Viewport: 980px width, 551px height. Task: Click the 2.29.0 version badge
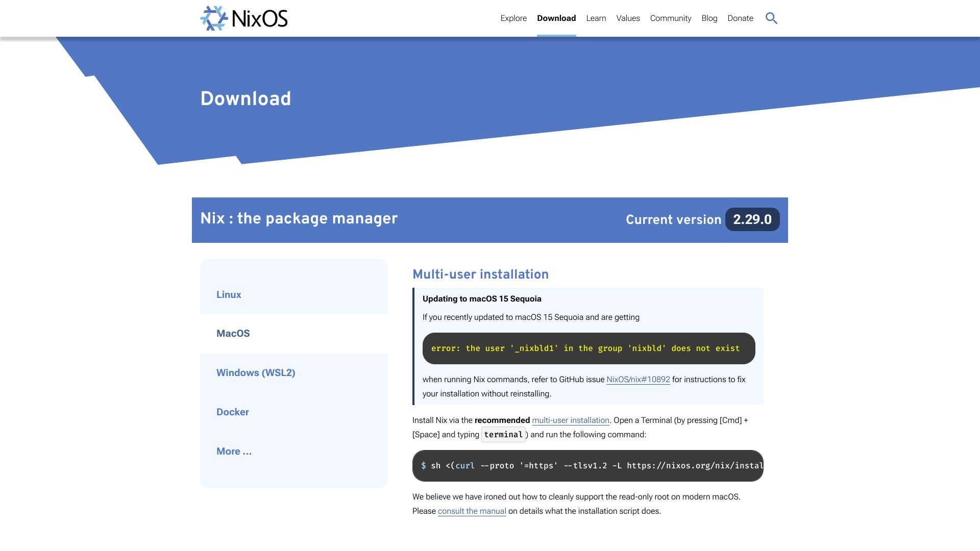(x=752, y=219)
